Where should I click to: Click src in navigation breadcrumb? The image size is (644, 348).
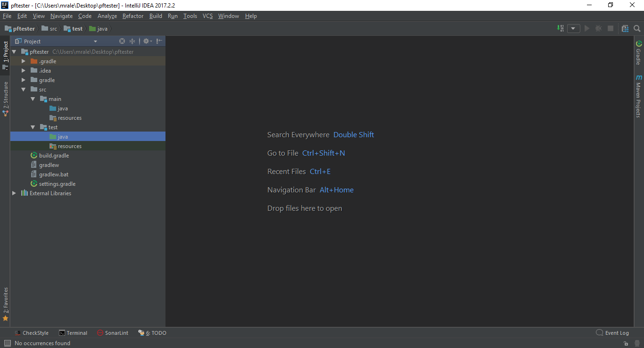point(50,29)
